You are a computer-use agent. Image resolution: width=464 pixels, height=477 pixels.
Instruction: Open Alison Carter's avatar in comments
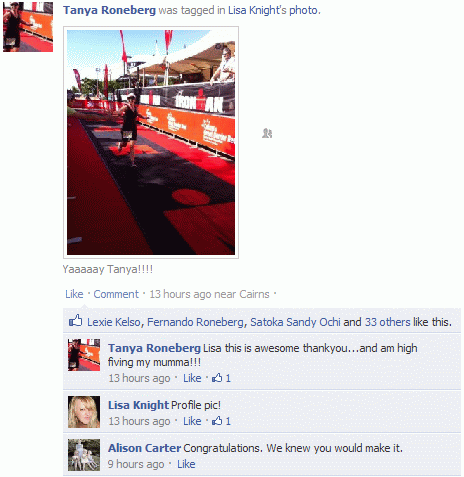tap(84, 455)
